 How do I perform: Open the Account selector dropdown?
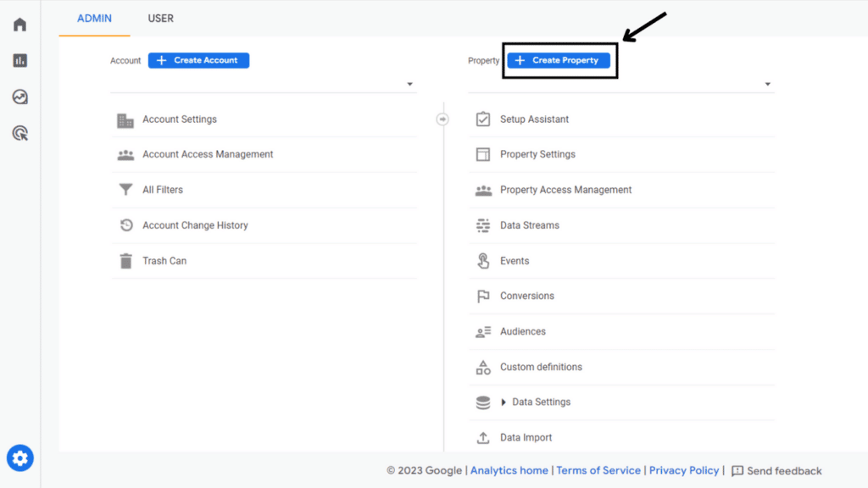tap(409, 85)
